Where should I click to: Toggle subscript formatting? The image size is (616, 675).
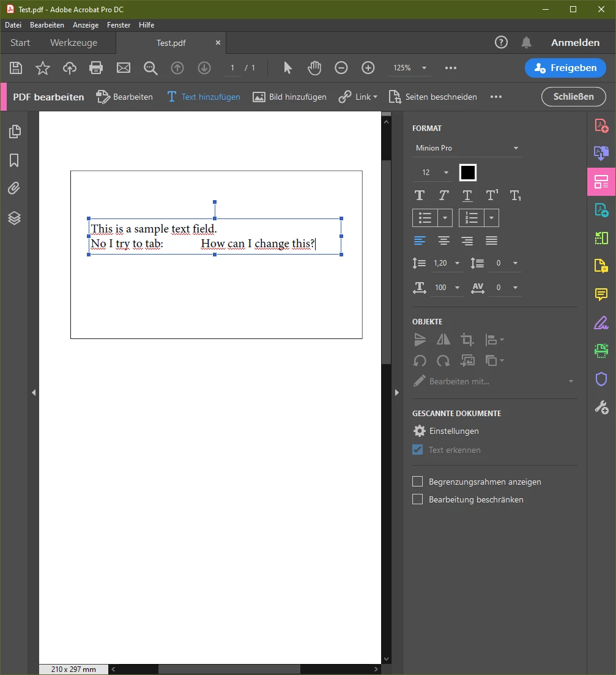pos(515,196)
